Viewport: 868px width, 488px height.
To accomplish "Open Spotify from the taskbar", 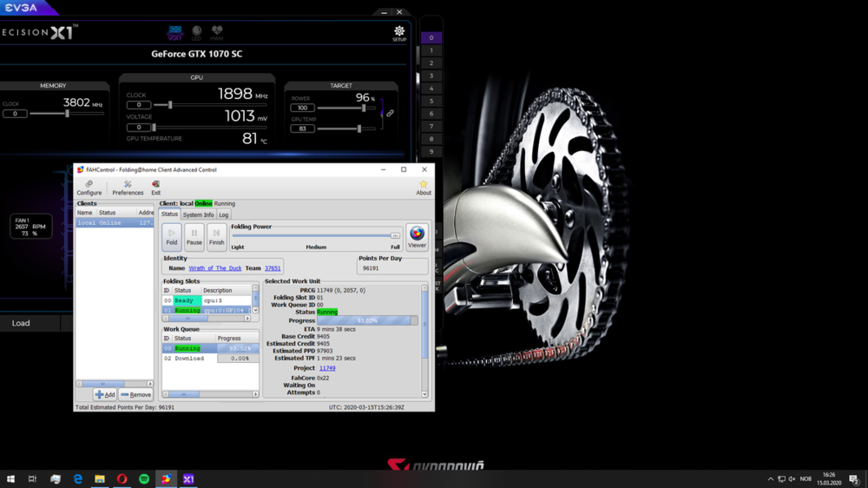I will tap(144, 478).
